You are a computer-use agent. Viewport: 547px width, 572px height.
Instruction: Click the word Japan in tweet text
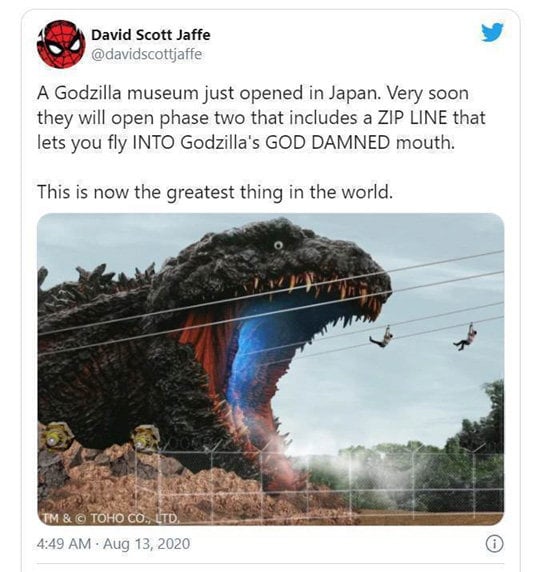pyautogui.click(x=354, y=94)
